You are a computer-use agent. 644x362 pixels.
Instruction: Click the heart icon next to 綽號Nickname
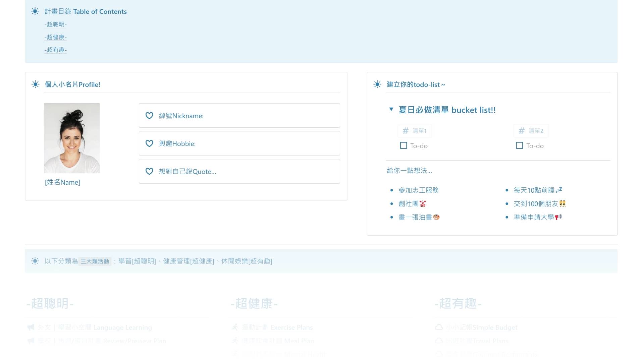click(149, 116)
